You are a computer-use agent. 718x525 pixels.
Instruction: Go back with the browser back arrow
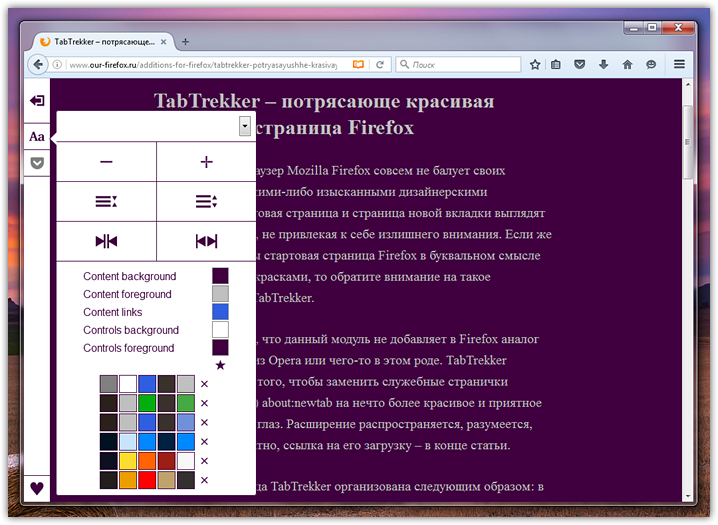[38, 65]
